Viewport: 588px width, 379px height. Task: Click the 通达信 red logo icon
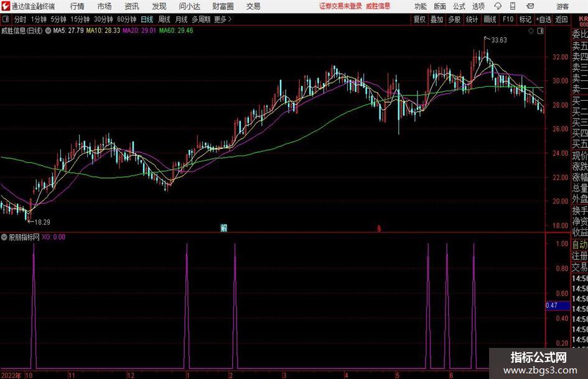[6, 6]
